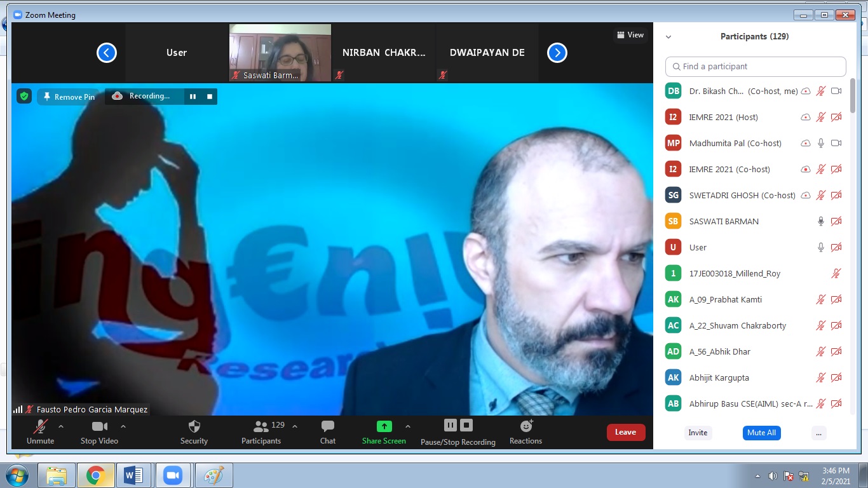Expand audio options arrow beside Unmute
The width and height of the screenshot is (868, 488).
click(x=61, y=426)
